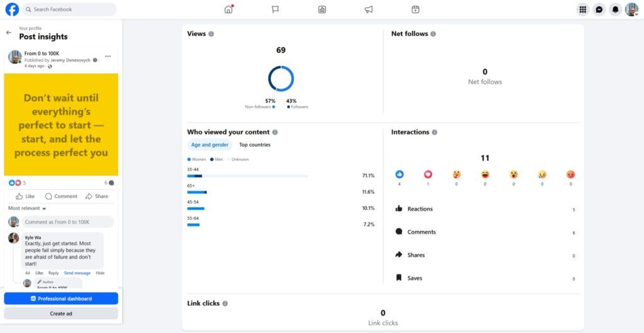The height and width of the screenshot is (333, 644).
Task: Open the post's three-dots options menu
Action: tap(108, 57)
